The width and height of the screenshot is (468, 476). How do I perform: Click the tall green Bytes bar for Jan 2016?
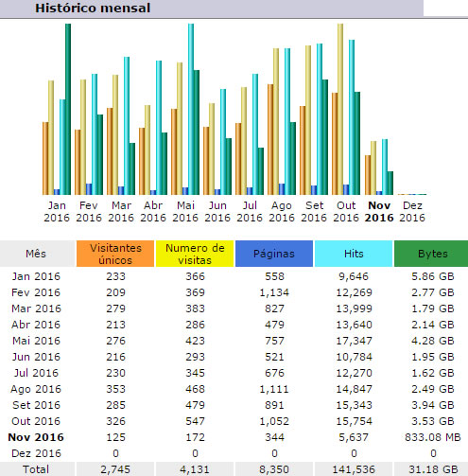[x=68, y=109]
